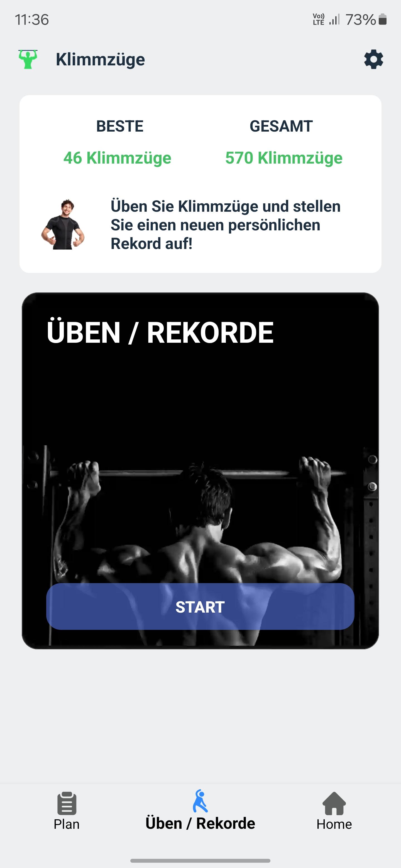Tap the personal record motivational message

(x=226, y=225)
